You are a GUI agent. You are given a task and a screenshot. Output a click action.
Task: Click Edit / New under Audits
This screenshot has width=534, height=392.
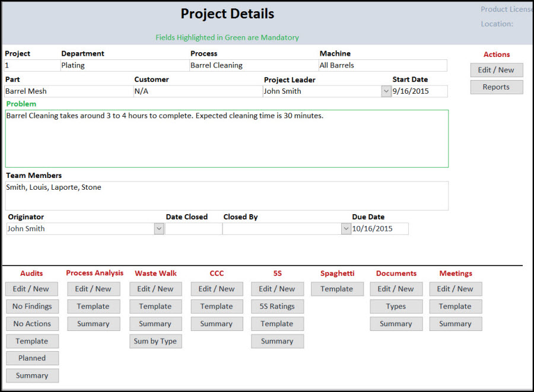(32, 289)
